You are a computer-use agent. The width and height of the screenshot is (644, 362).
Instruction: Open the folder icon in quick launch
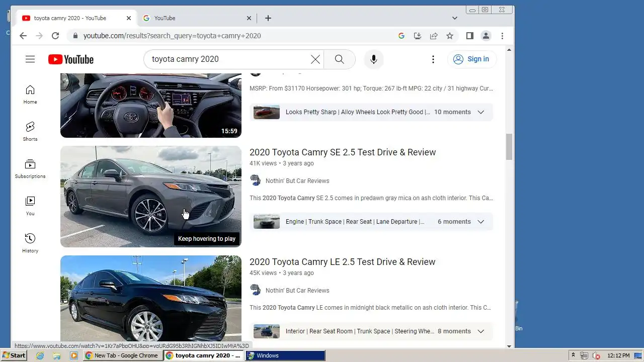(57, 355)
